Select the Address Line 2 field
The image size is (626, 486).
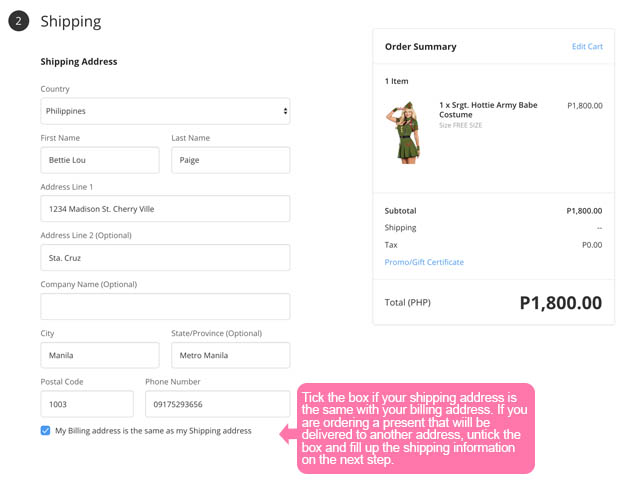tap(165, 257)
